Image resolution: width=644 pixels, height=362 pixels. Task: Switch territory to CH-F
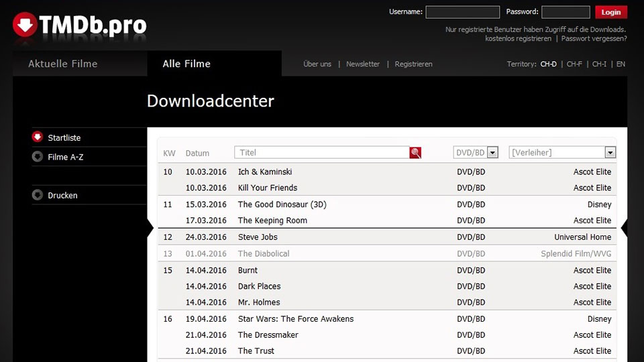(x=574, y=64)
